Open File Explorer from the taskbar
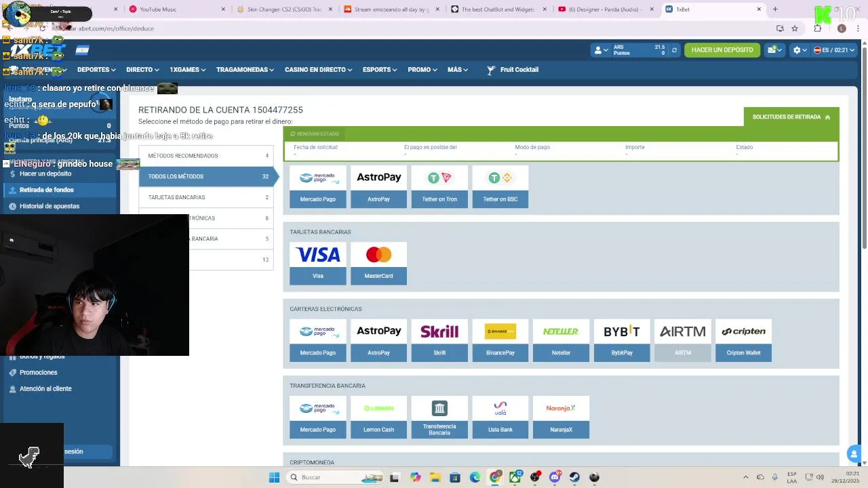868x488 pixels. [x=435, y=477]
